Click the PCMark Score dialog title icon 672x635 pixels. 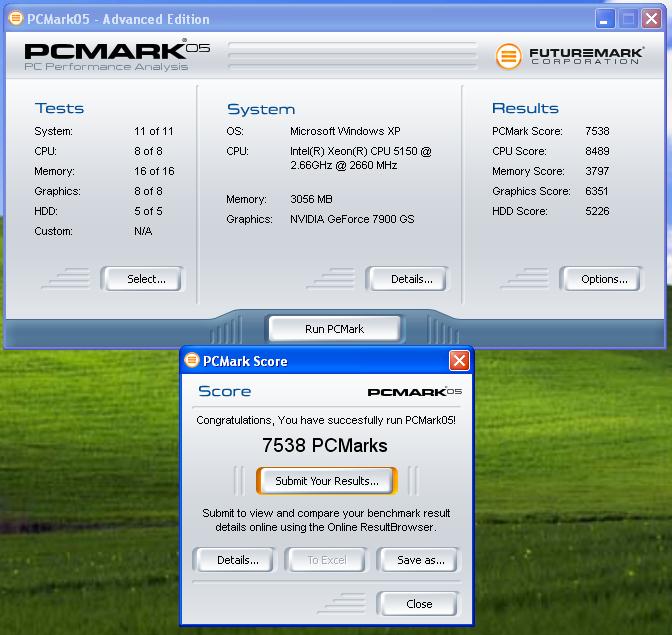click(x=192, y=360)
